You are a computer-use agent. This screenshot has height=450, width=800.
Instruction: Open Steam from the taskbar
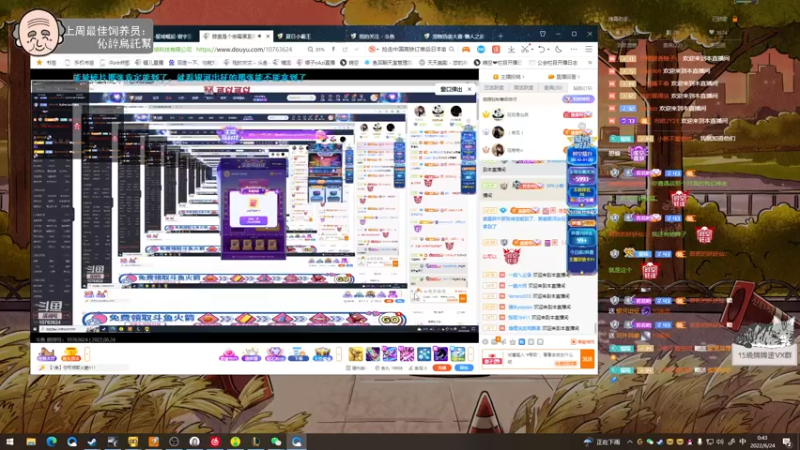point(92,441)
